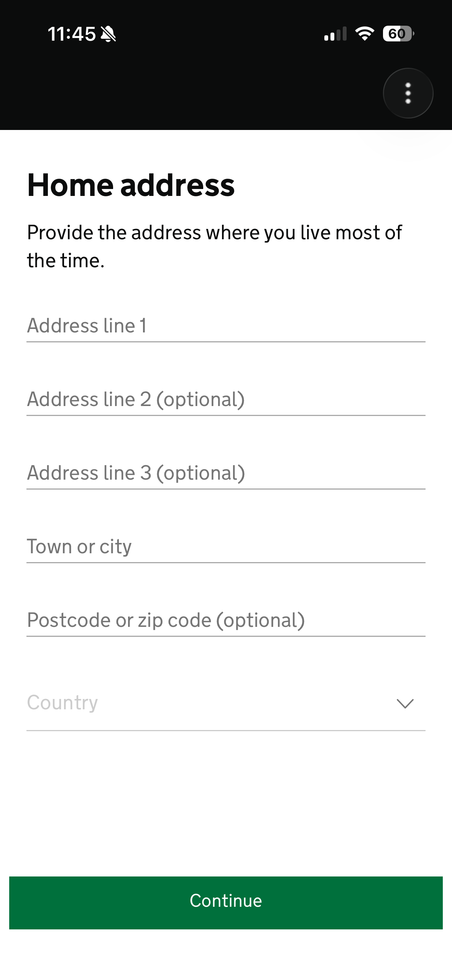The width and height of the screenshot is (452, 980).
Task: Tap the cellular signal strength icon
Action: tap(335, 34)
